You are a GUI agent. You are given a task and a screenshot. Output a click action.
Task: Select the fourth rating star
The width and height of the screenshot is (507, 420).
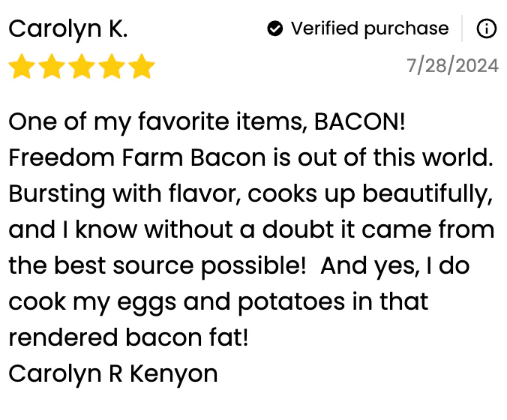[111, 67]
